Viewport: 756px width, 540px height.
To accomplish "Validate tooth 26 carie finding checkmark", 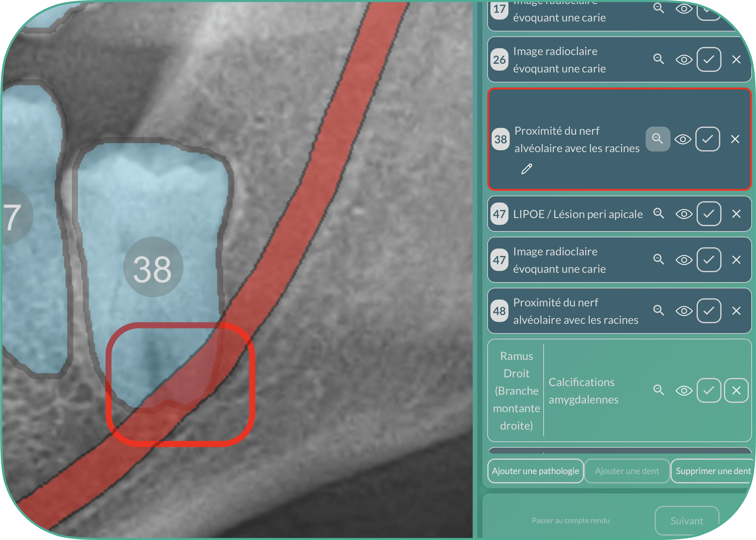I will (708, 59).
